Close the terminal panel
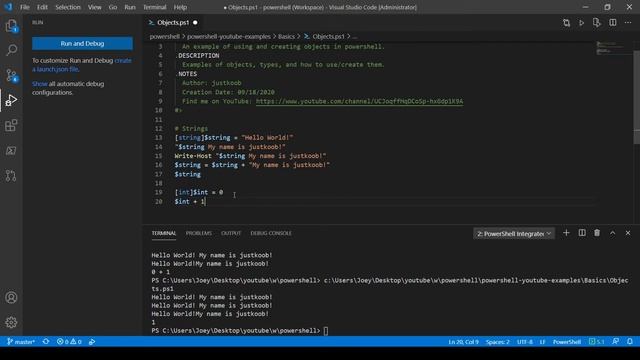640x360 pixels. (628, 233)
